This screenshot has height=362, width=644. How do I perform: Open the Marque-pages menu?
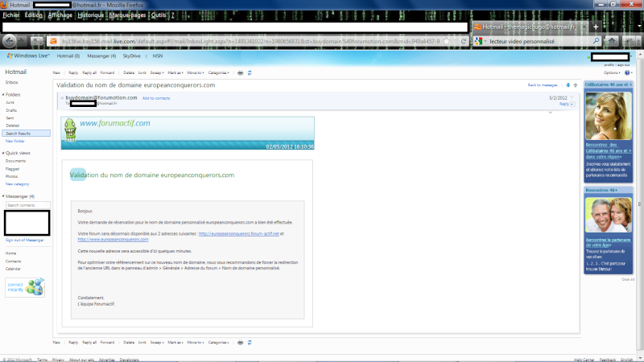point(127,15)
